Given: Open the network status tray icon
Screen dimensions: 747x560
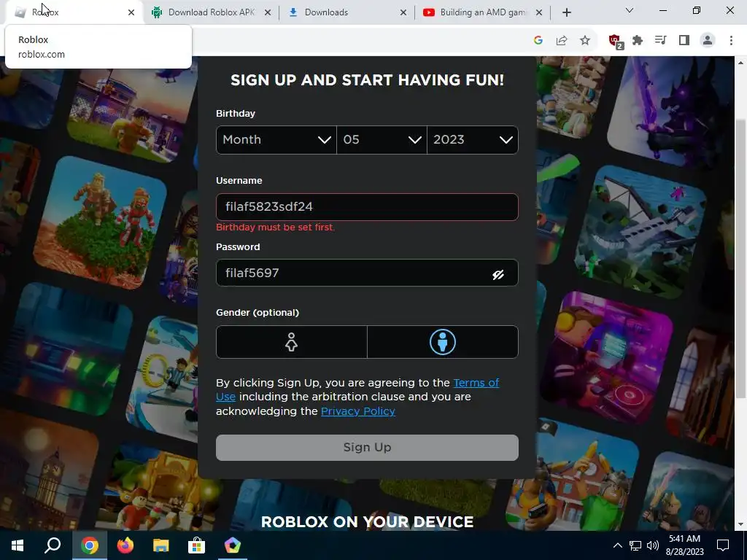Looking at the screenshot, I should click(x=635, y=545).
